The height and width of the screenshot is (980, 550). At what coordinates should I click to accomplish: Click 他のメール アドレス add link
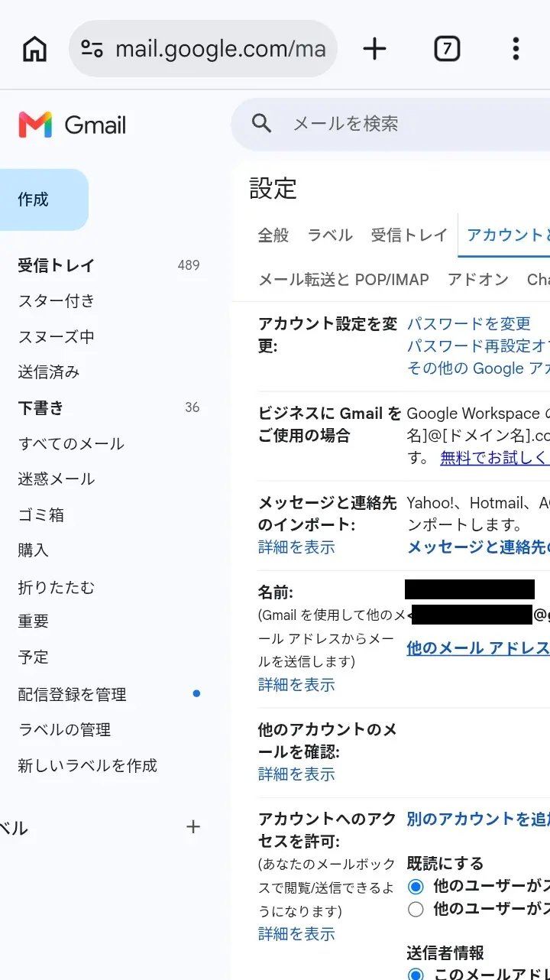pyautogui.click(x=478, y=647)
